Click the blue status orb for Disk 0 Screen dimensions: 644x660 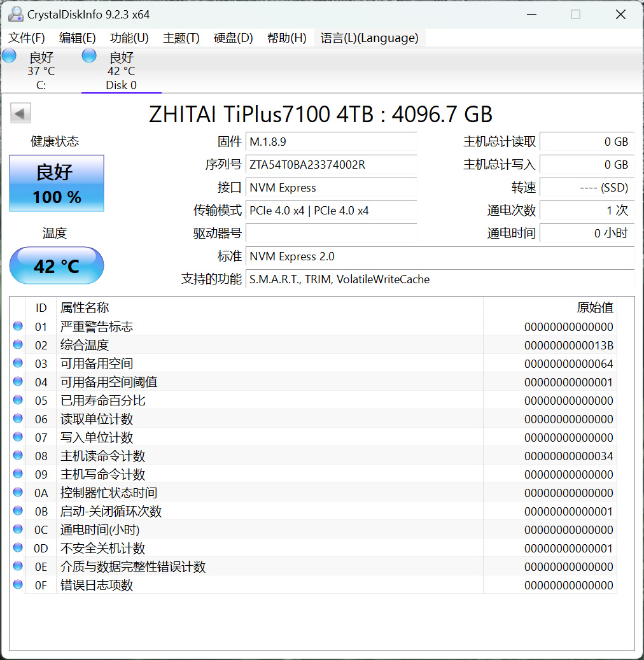click(x=89, y=55)
